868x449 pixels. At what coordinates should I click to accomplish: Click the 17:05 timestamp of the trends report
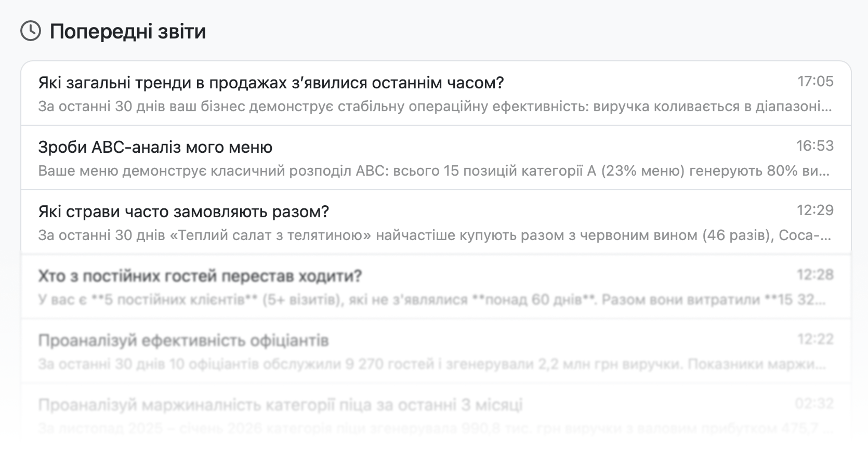tap(815, 82)
